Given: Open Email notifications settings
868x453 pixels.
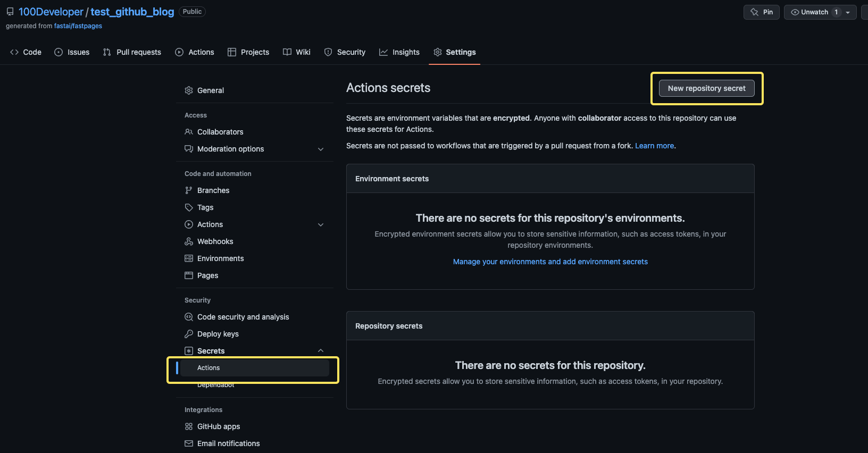Looking at the screenshot, I should pos(255,443).
